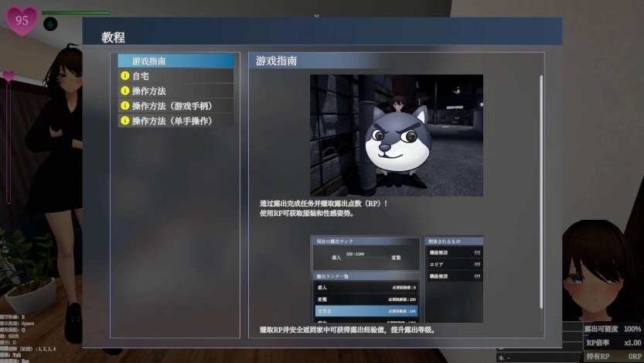Click the info icon beside 操作方法

point(124,91)
